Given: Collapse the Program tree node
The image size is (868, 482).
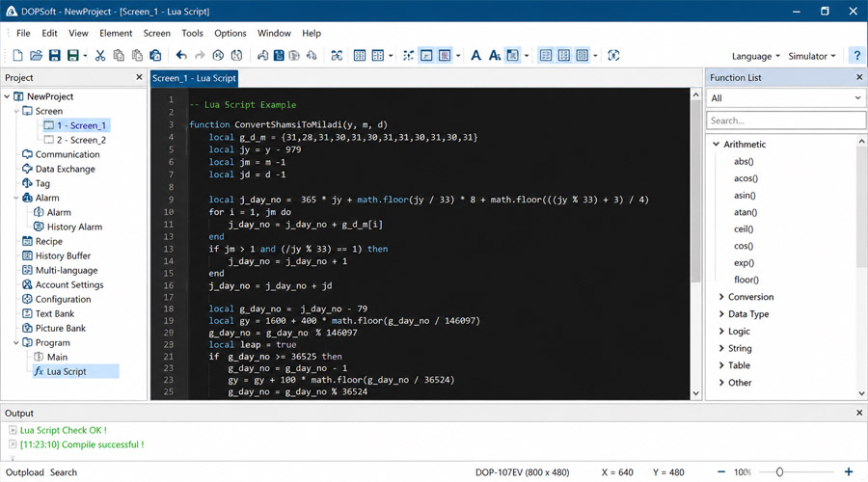Looking at the screenshot, I should click(x=16, y=342).
